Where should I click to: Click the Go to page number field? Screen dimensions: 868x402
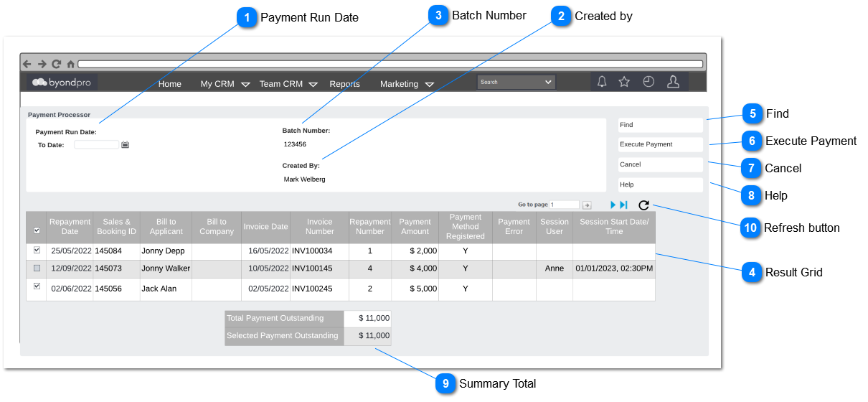(565, 205)
